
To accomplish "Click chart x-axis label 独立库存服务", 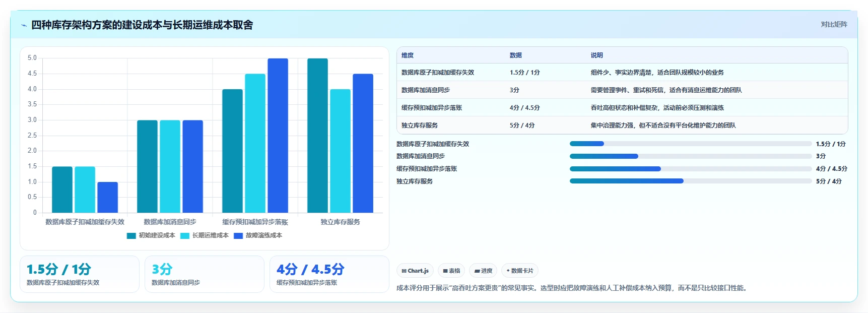I will pyautogui.click(x=340, y=222).
